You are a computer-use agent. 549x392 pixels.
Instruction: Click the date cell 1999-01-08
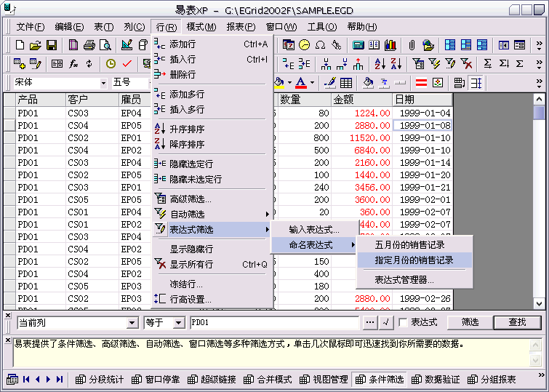click(422, 125)
